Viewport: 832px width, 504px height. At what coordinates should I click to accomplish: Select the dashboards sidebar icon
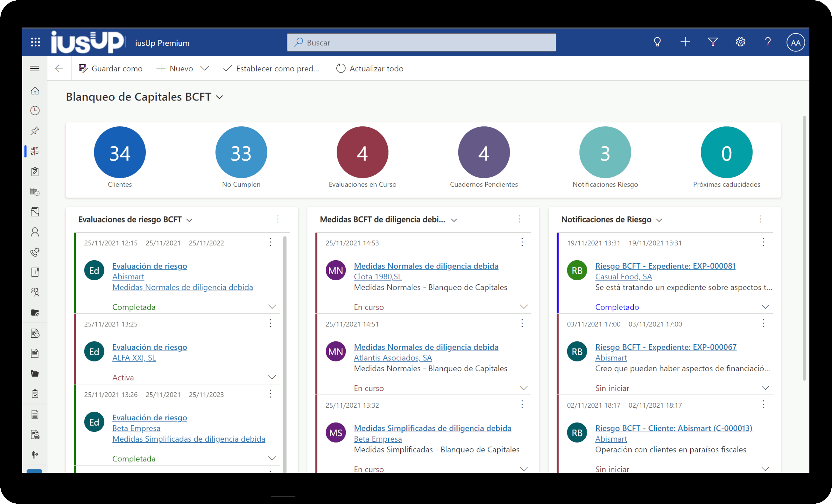tap(35, 151)
